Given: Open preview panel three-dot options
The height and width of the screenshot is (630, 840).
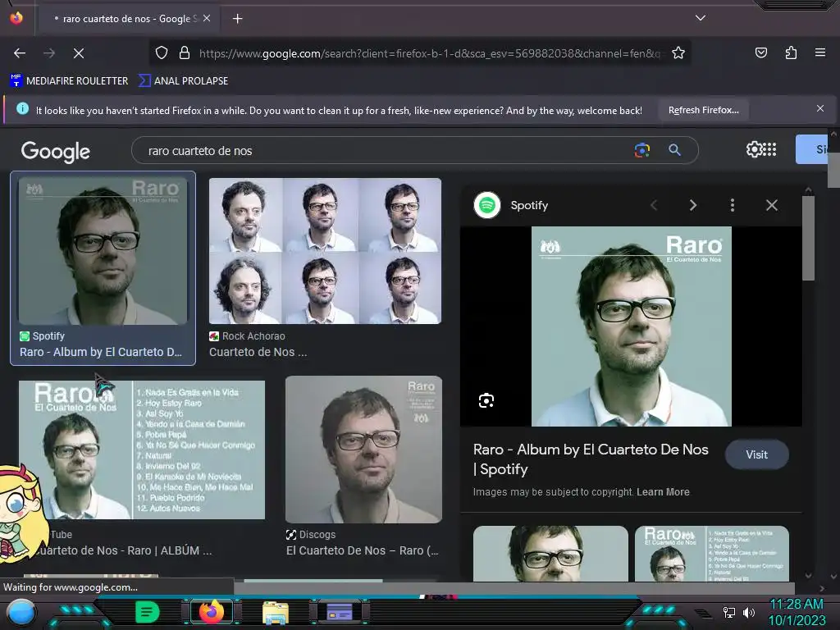Looking at the screenshot, I should [733, 205].
